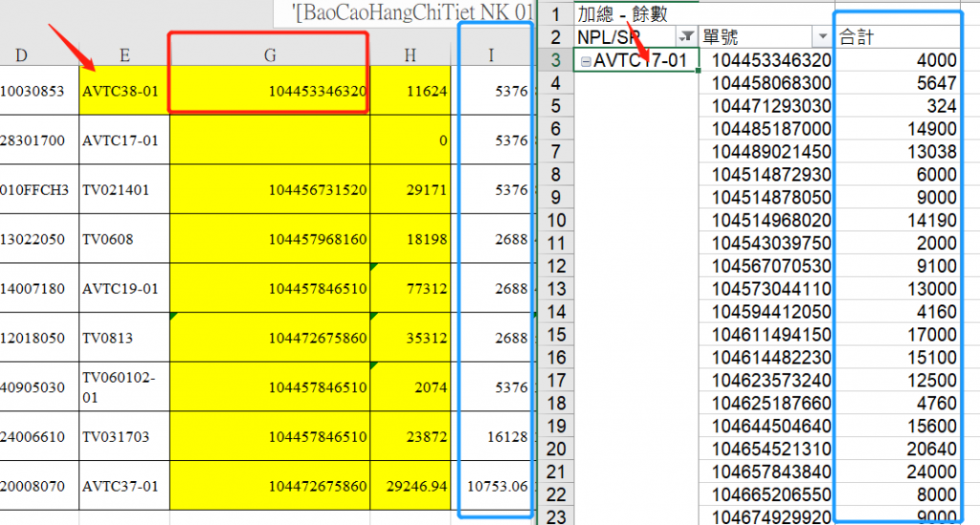Select cell 104456731520 in column G
Screen dimensions: 980x525
(x=269, y=189)
